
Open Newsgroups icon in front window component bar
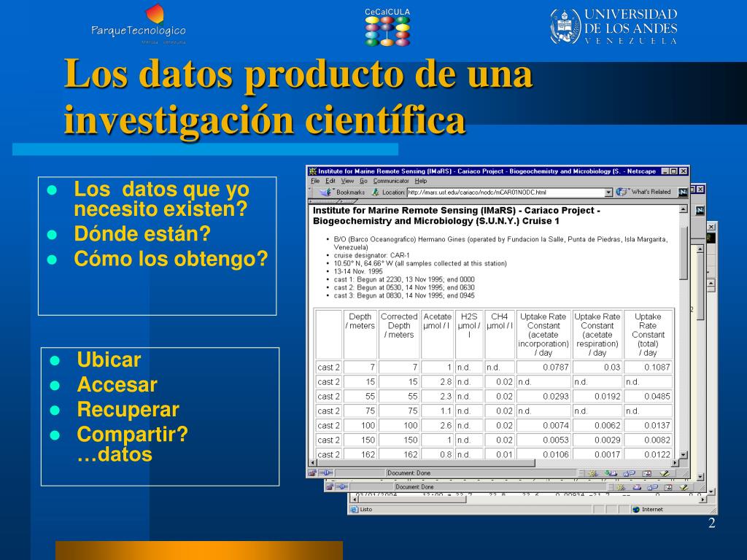(629, 473)
